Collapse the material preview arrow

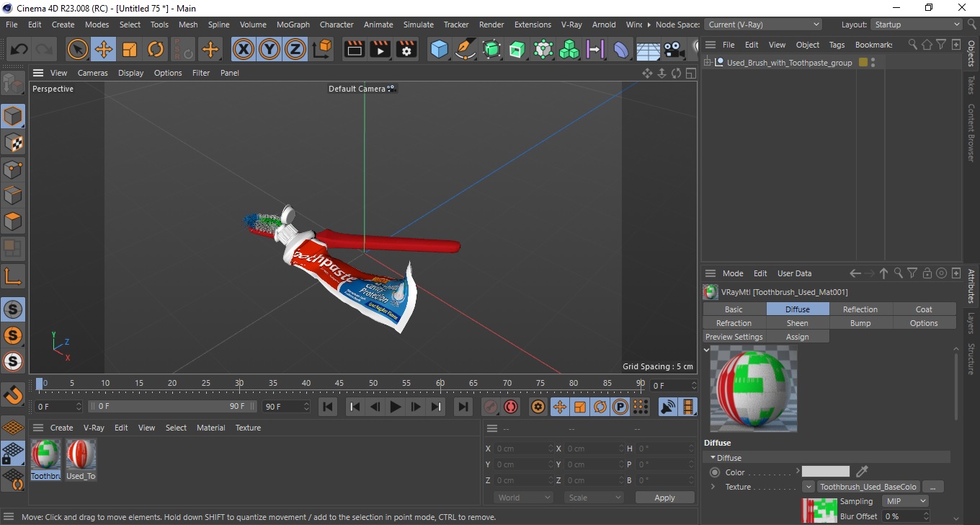pyautogui.click(x=707, y=350)
